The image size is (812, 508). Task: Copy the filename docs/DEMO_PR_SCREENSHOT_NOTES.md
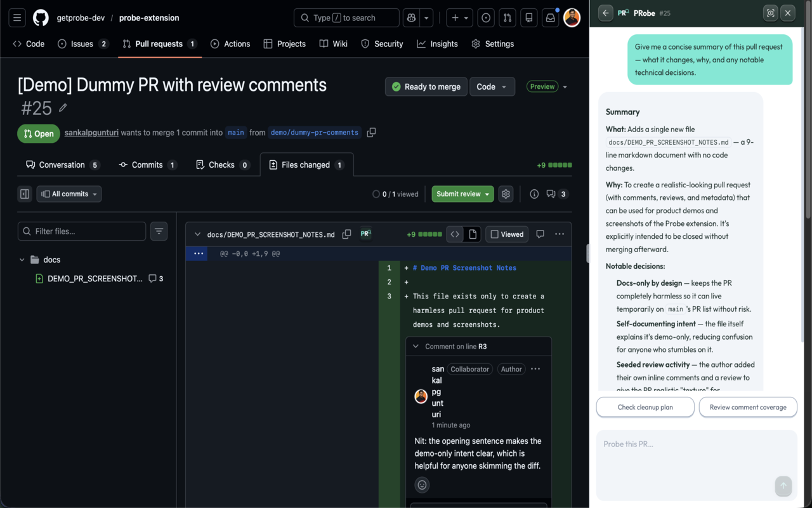(x=346, y=234)
